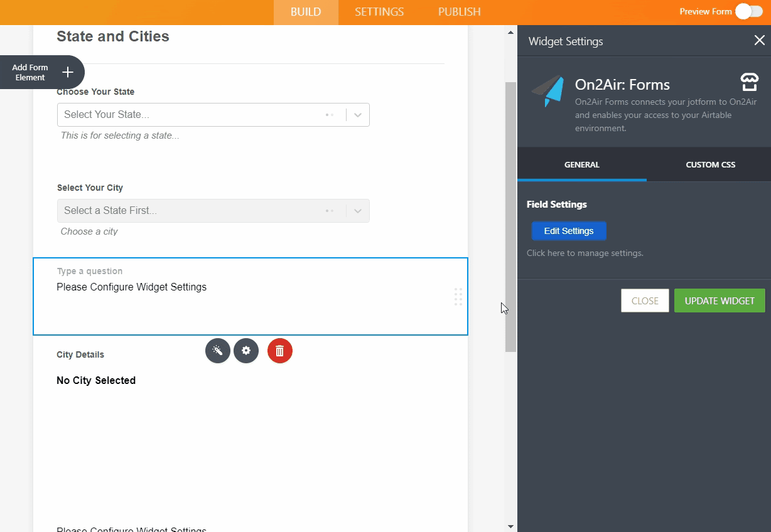
Task: Close Widget Settings panel with X
Action: tap(759, 41)
